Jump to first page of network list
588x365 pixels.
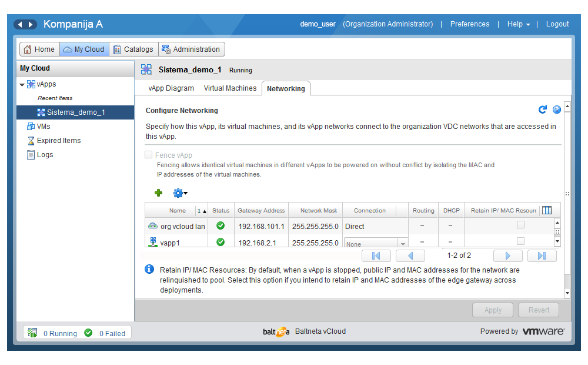[376, 255]
